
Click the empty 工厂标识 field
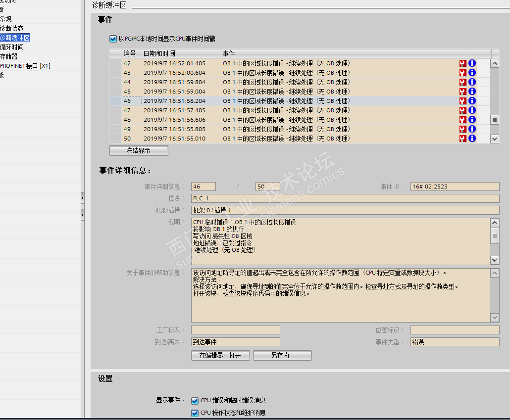pyautogui.click(x=236, y=330)
